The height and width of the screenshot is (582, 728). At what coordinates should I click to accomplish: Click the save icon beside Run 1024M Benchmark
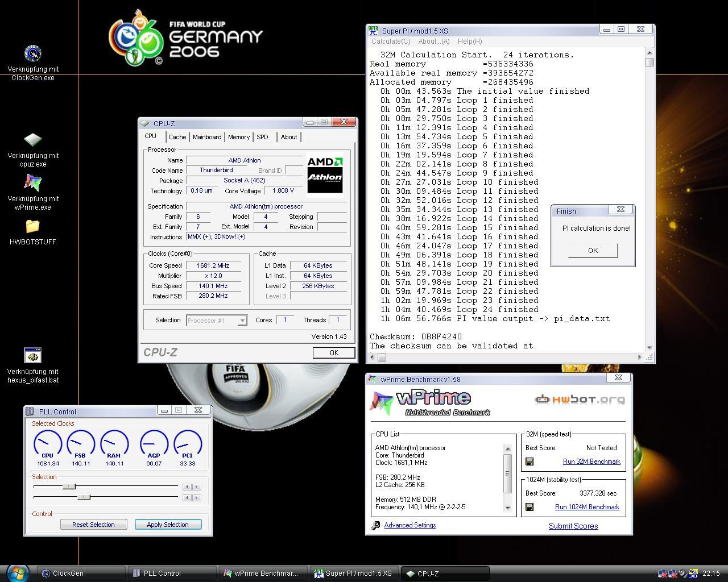(530, 507)
